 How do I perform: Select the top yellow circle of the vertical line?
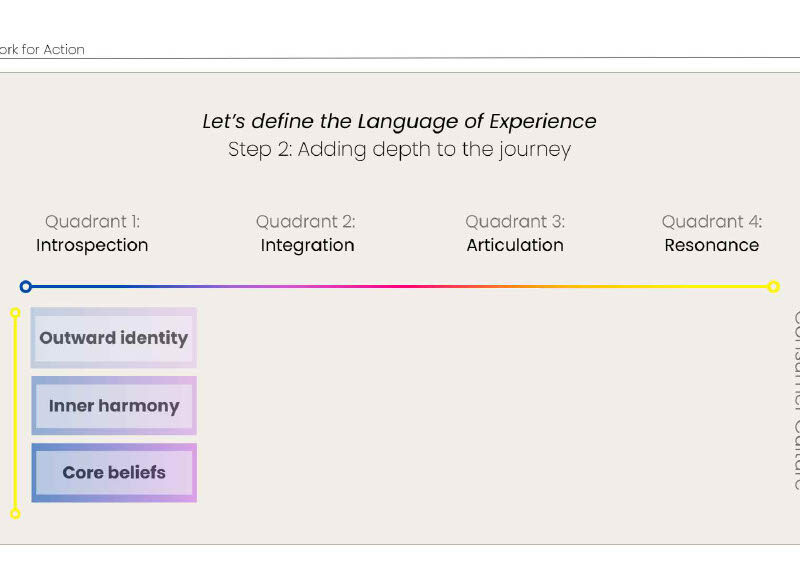[x=15, y=313]
